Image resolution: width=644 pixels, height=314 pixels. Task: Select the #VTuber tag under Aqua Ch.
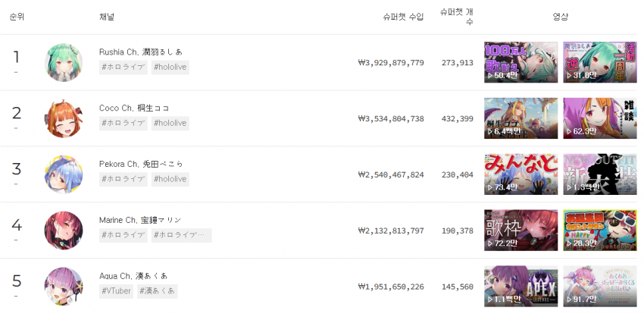[116, 291]
